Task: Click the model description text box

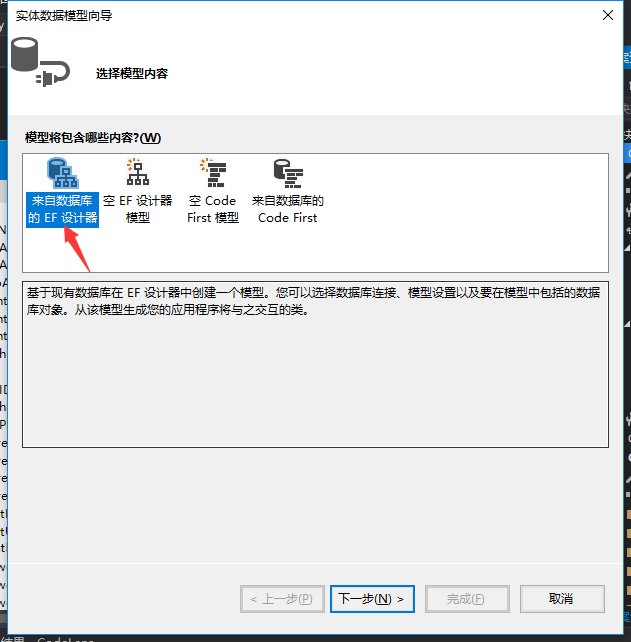Action: click(x=315, y=364)
